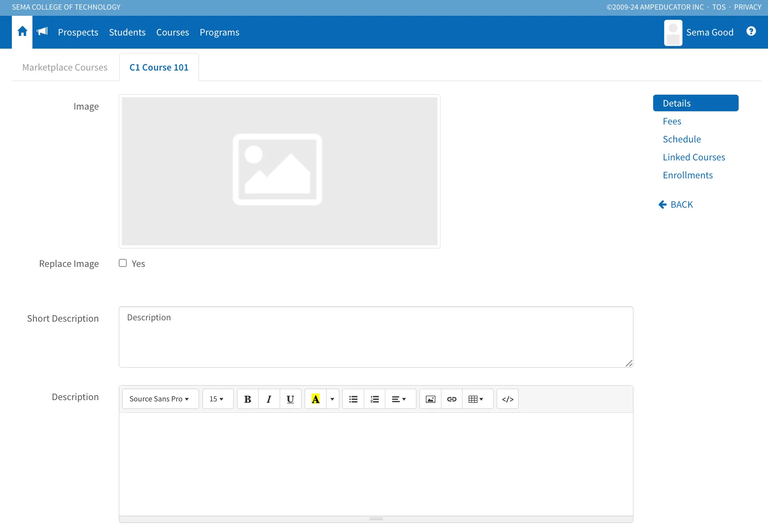Open the help question mark icon
This screenshot has width=768, height=532.
751,31
